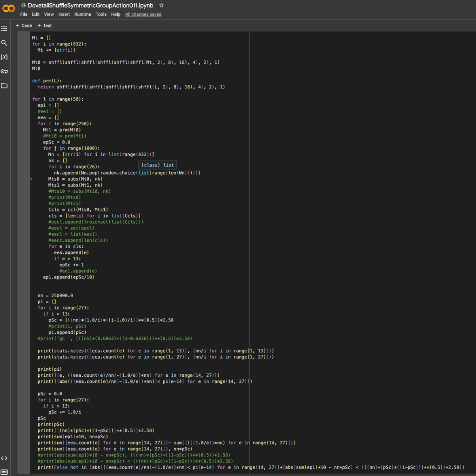Show the variables inspector panel
This screenshot has width=476, height=476.
tap(4, 57)
